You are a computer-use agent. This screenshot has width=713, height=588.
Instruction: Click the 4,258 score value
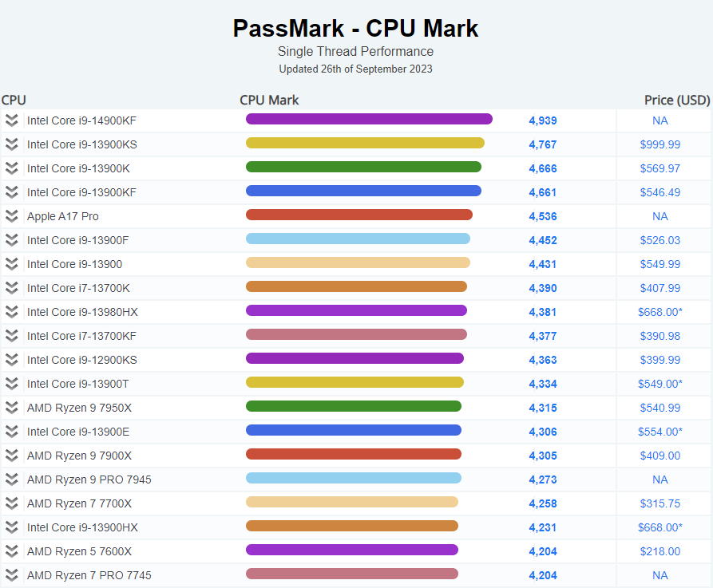pyautogui.click(x=543, y=503)
